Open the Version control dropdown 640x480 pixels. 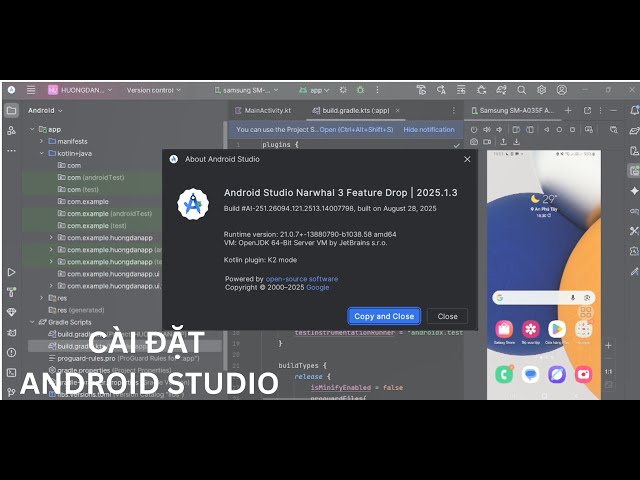pos(153,90)
